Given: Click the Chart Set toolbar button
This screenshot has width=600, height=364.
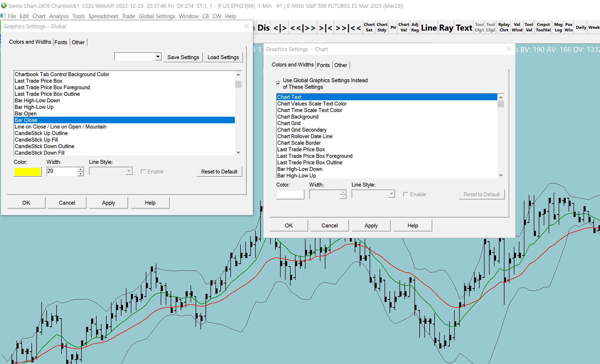Looking at the screenshot, I should pos(369,27).
